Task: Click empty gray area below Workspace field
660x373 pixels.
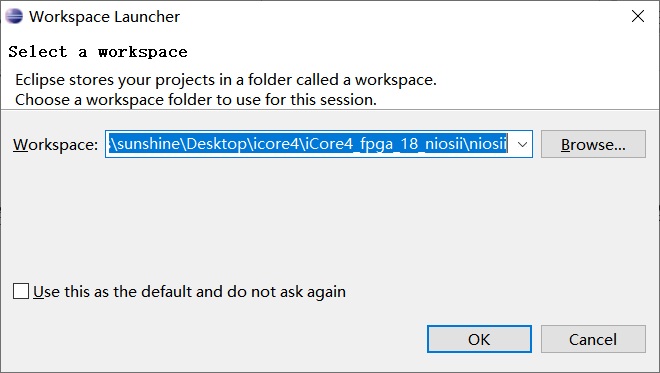Action: (328, 219)
